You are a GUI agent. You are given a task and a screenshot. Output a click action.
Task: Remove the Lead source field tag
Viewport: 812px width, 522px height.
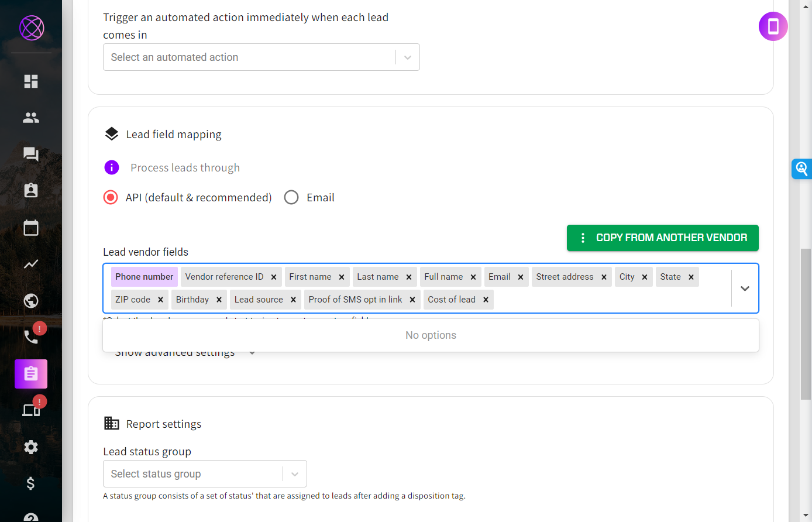tap(293, 300)
